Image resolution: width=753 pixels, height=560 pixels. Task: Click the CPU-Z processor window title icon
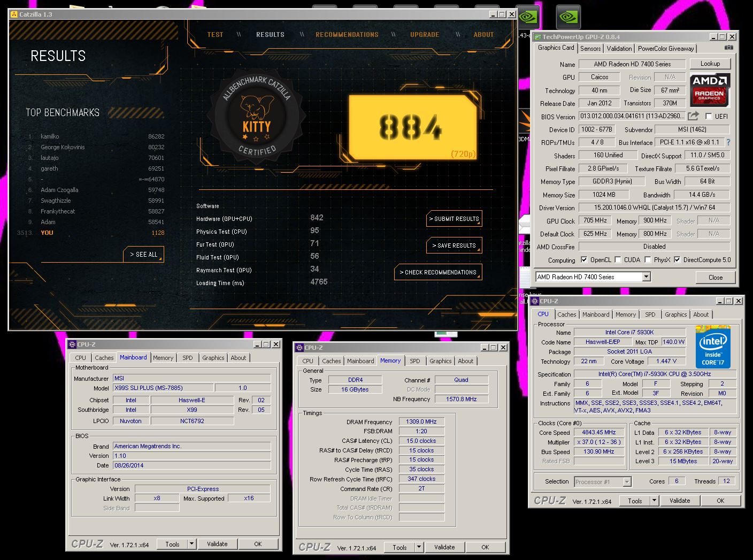click(x=535, y=301)
